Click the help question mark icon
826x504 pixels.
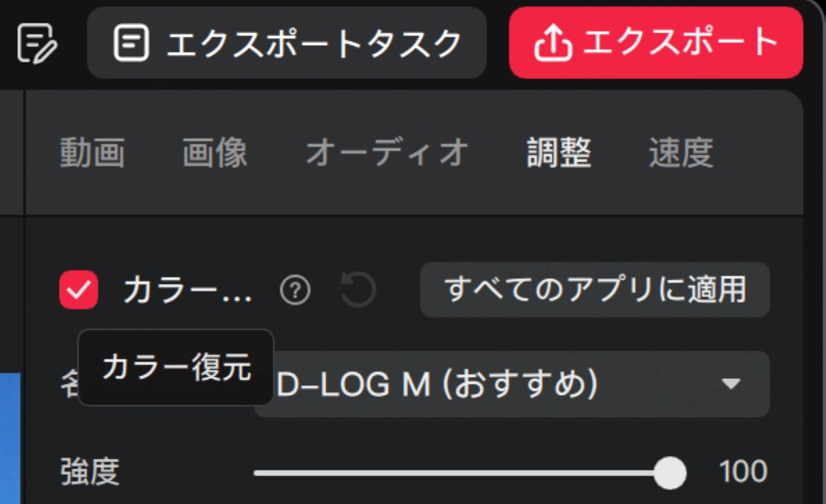coord(295,291)
